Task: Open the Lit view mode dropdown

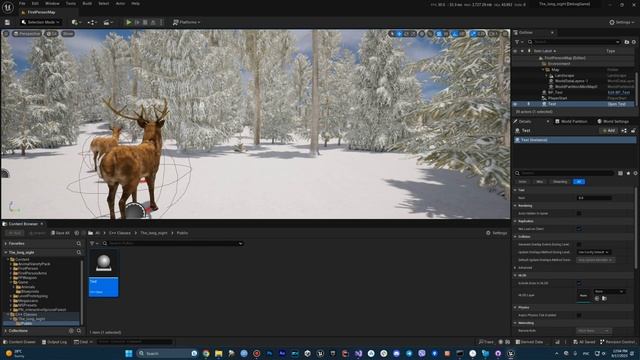Action: (51, 33)
